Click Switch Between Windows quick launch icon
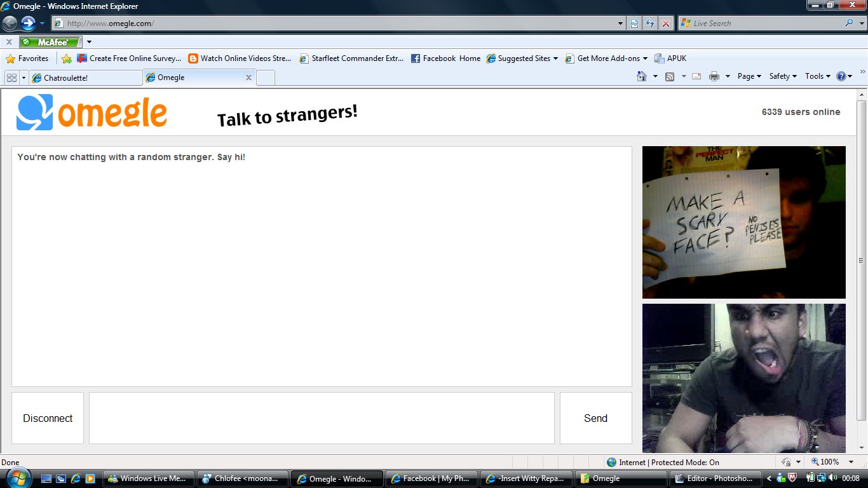Screen dimensions: 868x488 tap(62, 478)
